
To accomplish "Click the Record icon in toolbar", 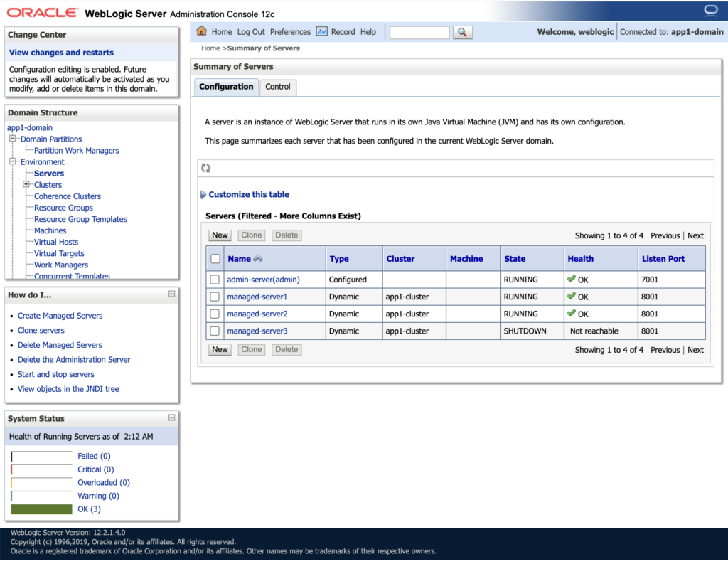I will click(322, 31).
